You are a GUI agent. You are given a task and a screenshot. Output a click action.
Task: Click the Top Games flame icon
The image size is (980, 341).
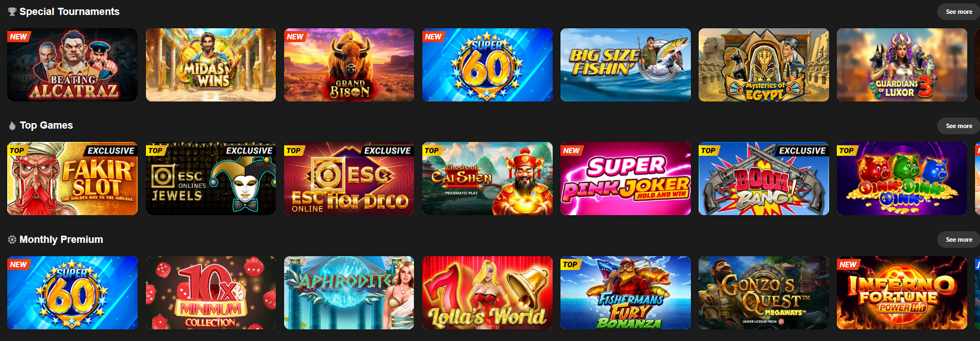[12, 126]
